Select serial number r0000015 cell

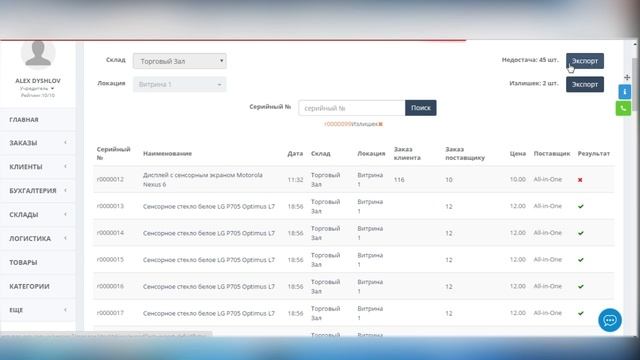click(x=110, y=260)
